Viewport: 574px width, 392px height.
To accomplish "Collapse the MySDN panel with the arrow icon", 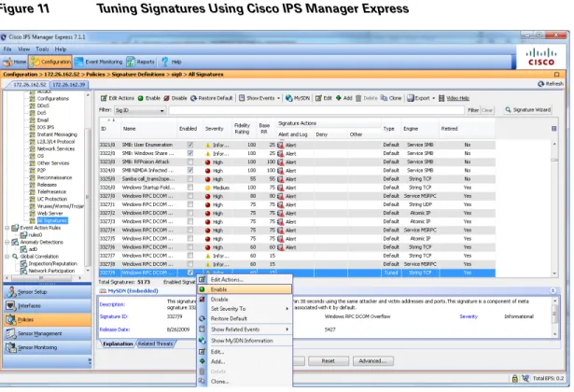I will tap(553, 290).
